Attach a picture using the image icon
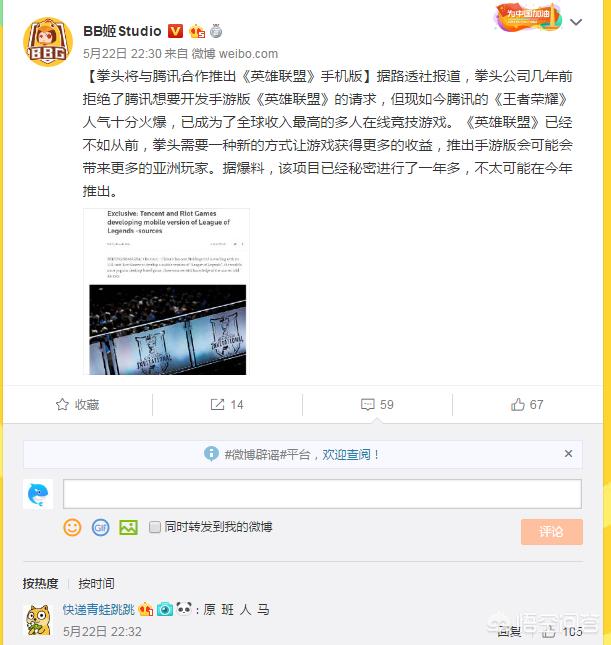Image resolution: width=611 pixels, height=645 pixels. click(x=128, y=527)
